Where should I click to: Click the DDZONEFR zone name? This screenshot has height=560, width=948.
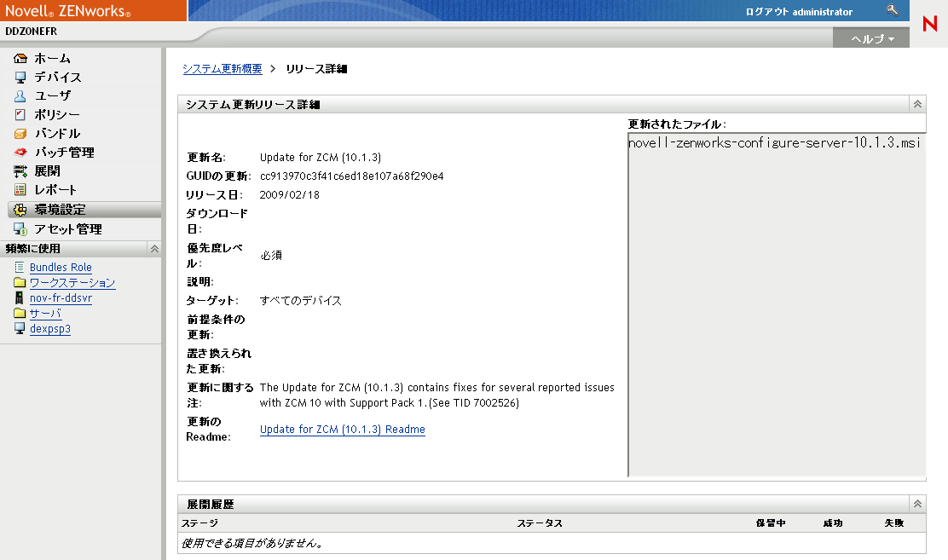click(31, 31)
